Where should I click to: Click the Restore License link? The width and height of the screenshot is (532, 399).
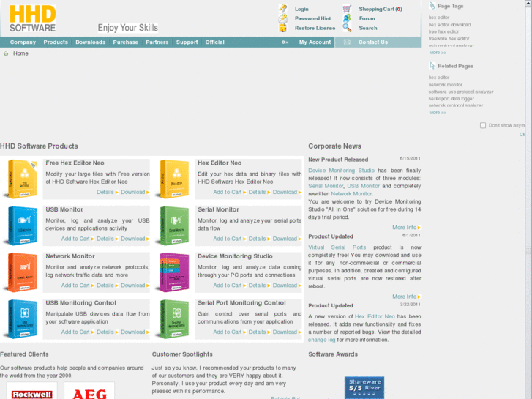315,28
